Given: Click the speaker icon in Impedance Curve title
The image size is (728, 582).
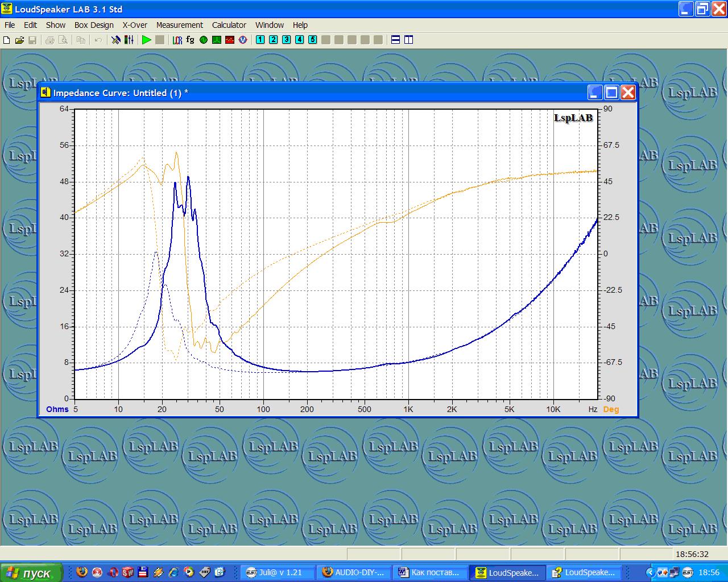Looking at the screenshot, I should click(45, 93).
